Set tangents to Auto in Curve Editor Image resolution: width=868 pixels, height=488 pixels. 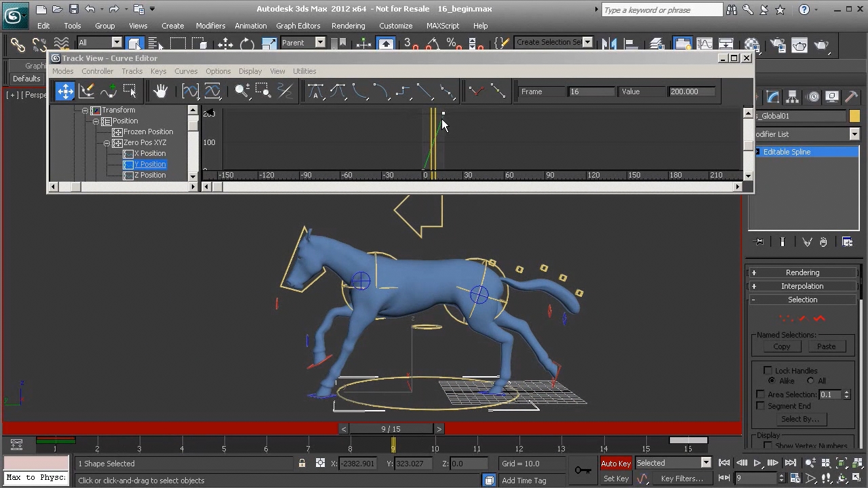(x=315, y=91)
